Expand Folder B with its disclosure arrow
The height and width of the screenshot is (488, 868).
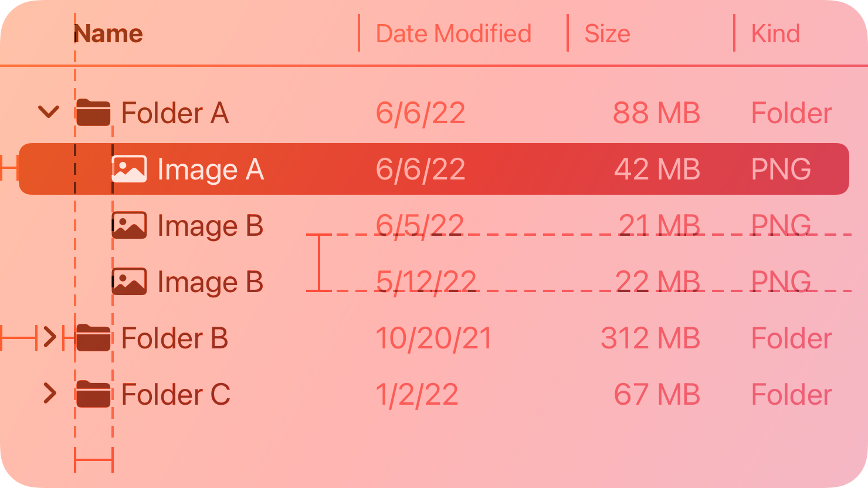(x=49, y=338)
